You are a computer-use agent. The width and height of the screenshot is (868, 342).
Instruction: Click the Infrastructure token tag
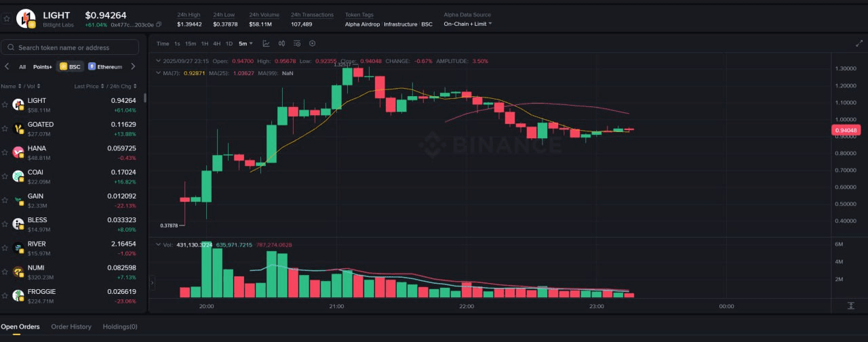pyautogui.click(x=400, y=24)
